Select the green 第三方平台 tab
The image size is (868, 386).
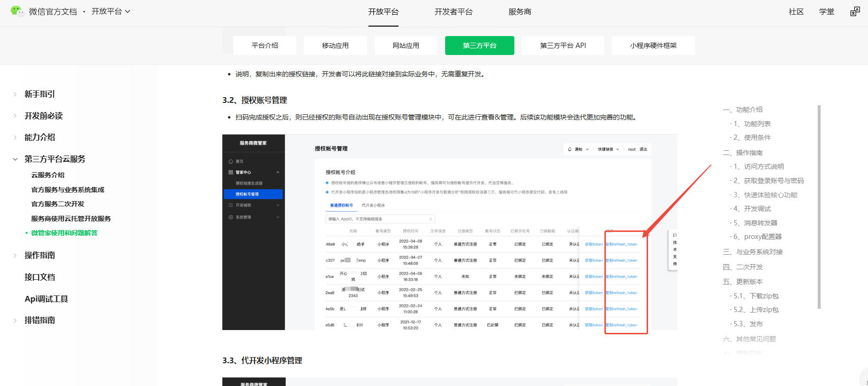480,46
